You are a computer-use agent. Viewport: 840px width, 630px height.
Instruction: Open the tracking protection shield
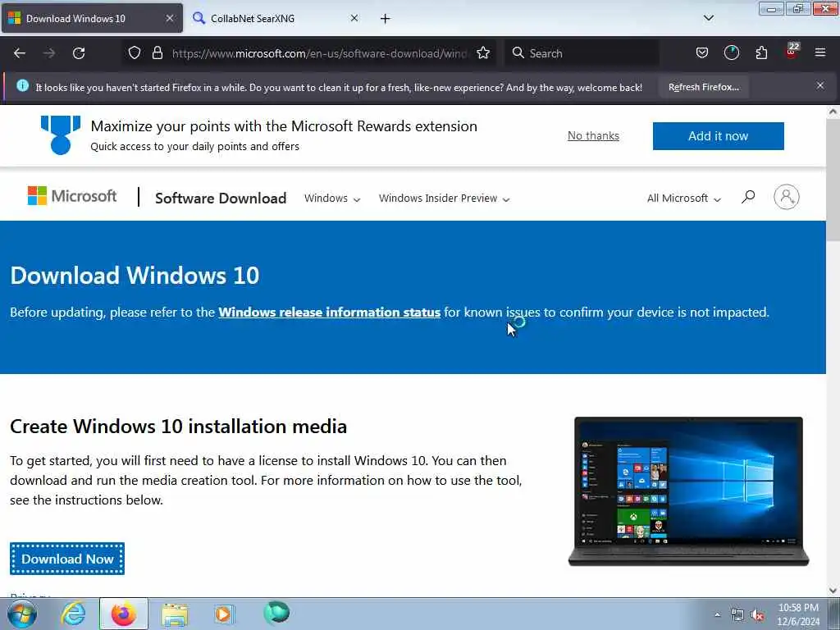tap(135, 53)
